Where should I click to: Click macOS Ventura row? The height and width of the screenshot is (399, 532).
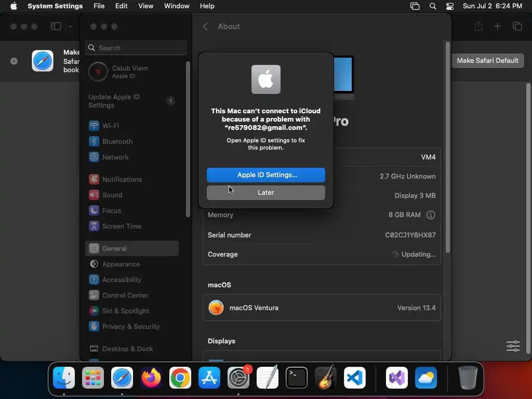click(322, 308)
